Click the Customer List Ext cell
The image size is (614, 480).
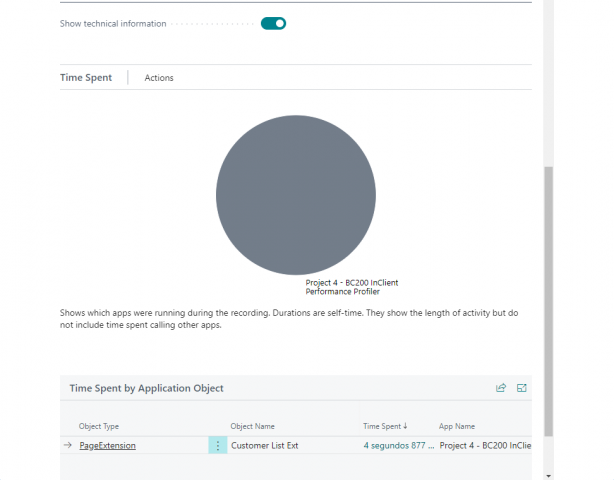tap(264, 446)
